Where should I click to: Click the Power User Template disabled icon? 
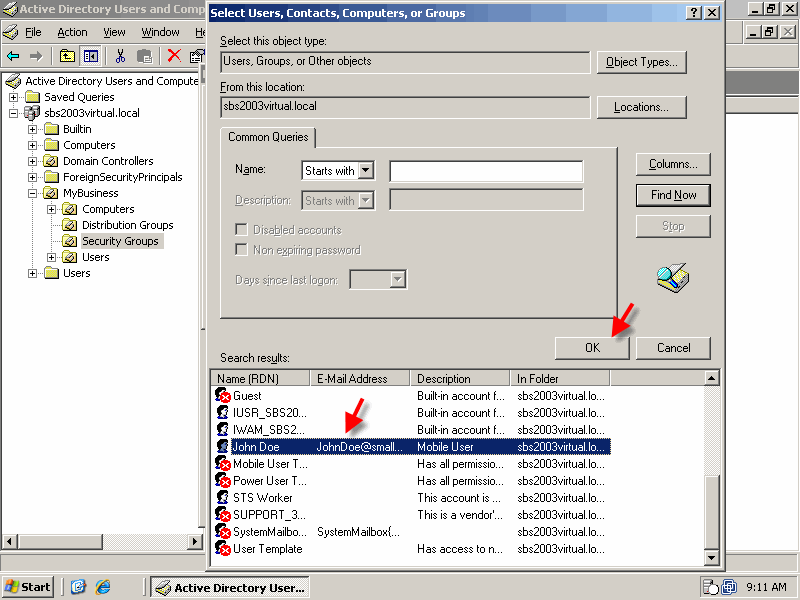pyautogui.click(x=223, y=480)
